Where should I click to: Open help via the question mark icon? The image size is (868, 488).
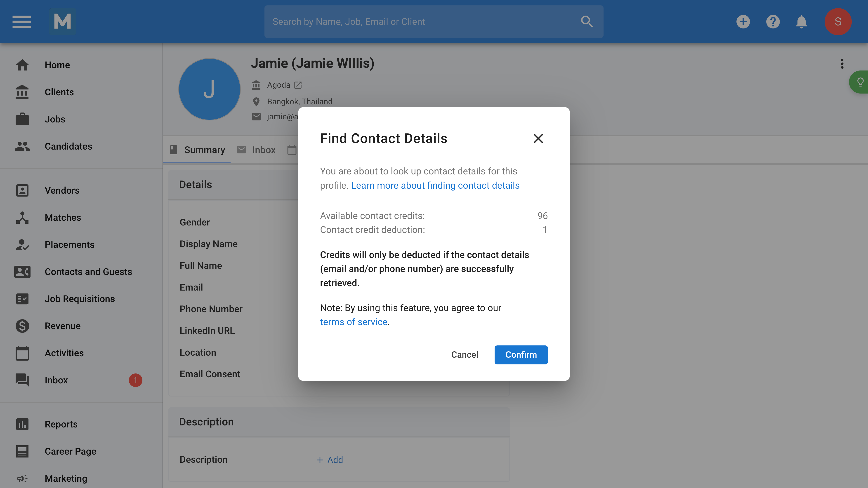773,21
